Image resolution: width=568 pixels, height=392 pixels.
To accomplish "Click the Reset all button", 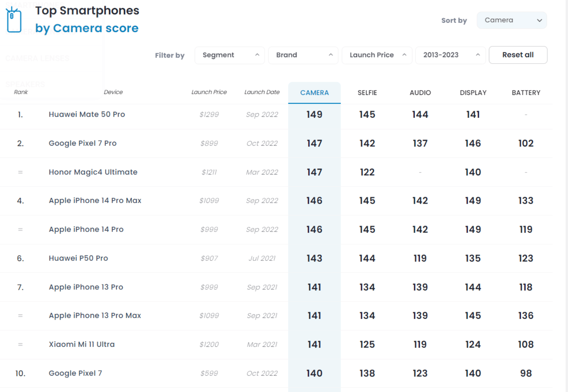I will coord(518,55).
